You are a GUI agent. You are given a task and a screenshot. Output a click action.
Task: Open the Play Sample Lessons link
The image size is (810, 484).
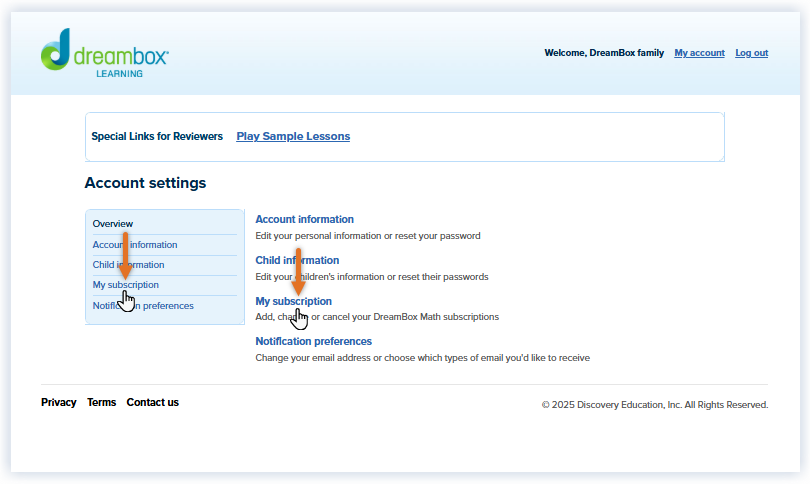click(x=293, y=136)
